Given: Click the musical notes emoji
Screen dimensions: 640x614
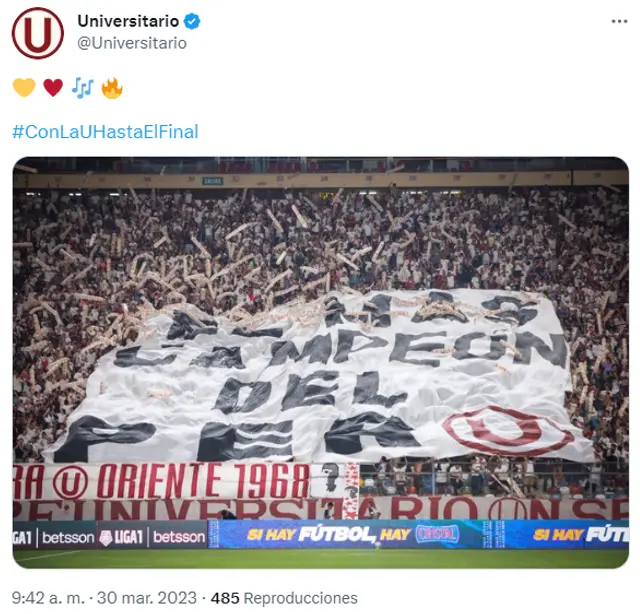Looking at the screenshot, I should (x=82, y=87).
